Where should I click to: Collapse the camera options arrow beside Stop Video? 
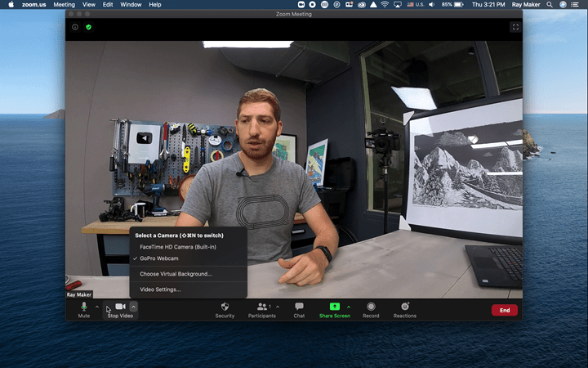coord(133,307)
